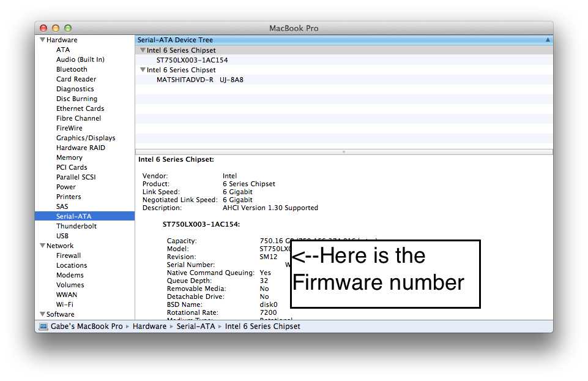
Task: Click Gabe's MacBook Pro in path bar
Action: pyautogui.click(x=87, y=326)
